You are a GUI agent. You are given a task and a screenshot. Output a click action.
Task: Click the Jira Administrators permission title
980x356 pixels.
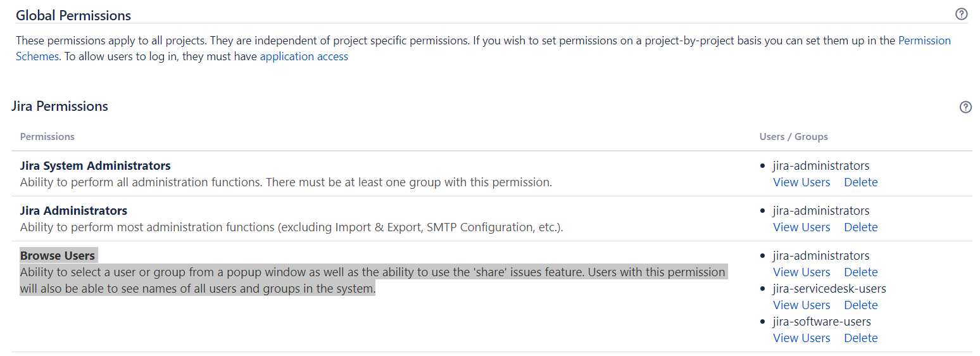73,211
